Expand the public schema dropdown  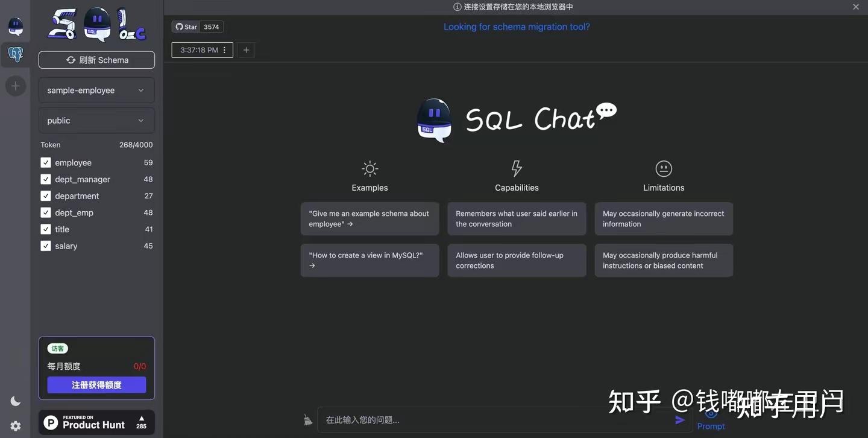pos(96,119)
